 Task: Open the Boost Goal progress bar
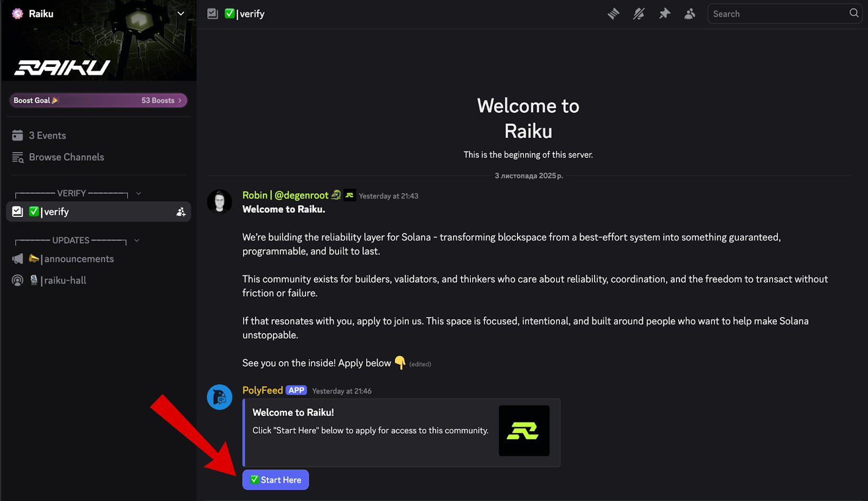(x=98, y=100)
